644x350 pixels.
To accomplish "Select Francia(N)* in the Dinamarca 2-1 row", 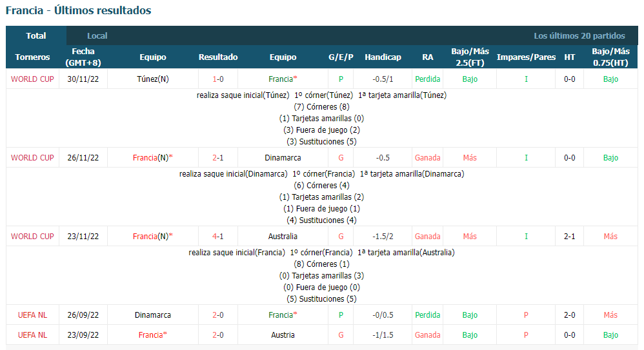I will 153,158.
